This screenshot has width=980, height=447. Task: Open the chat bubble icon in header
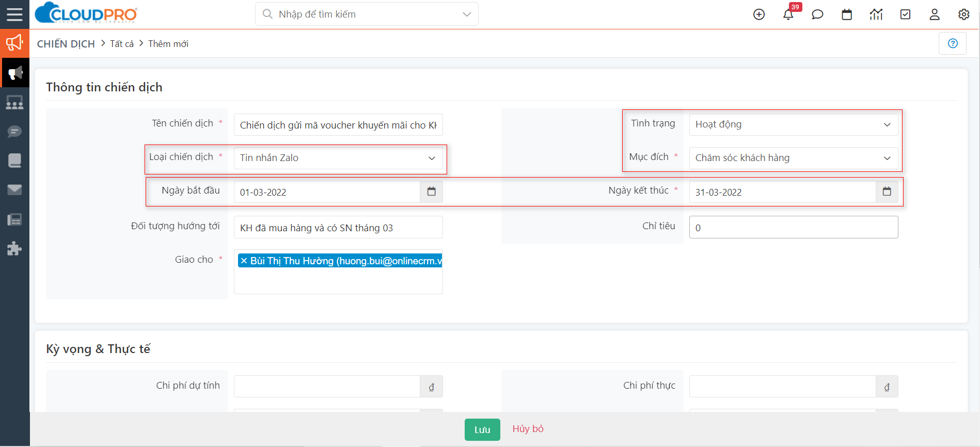(817, 14)
